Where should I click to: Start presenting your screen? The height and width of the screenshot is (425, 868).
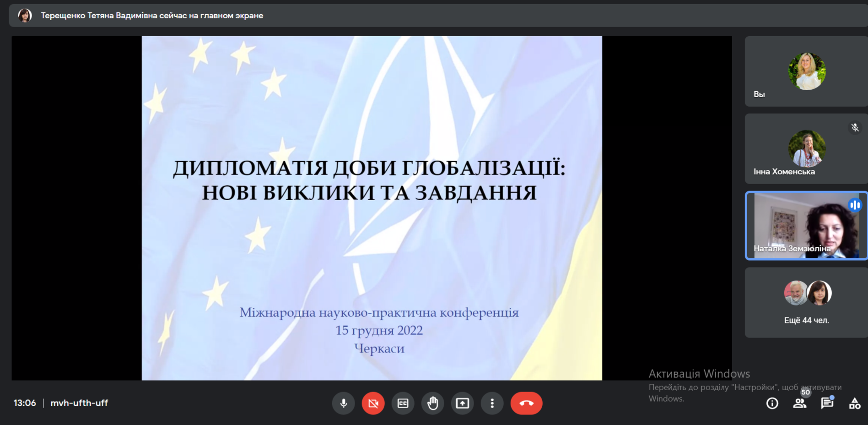(462, 403)
